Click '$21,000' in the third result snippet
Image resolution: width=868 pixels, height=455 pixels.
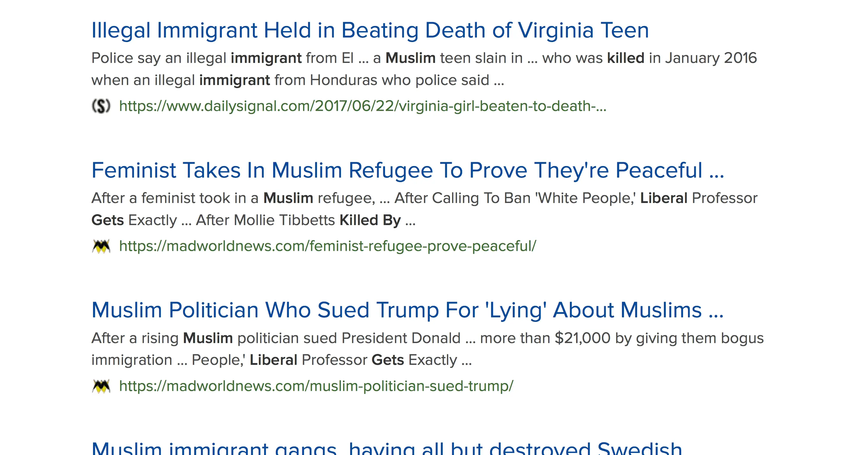[582, 338]
